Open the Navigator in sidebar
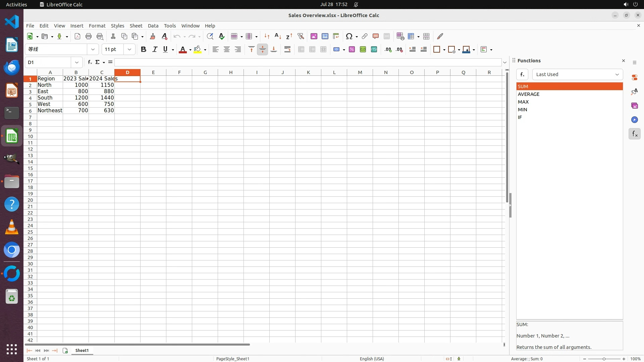This screenshot has width=644, height=362. tap(634, 120)
